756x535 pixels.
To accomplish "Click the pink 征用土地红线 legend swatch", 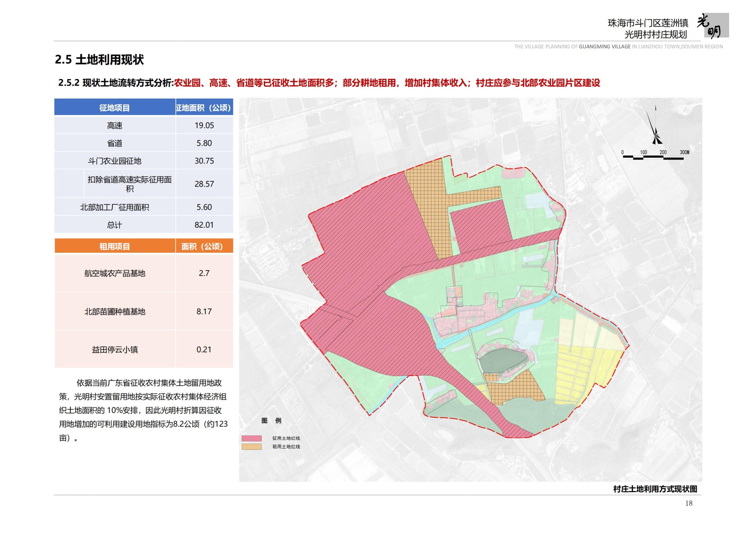I will tap(252, 438).
